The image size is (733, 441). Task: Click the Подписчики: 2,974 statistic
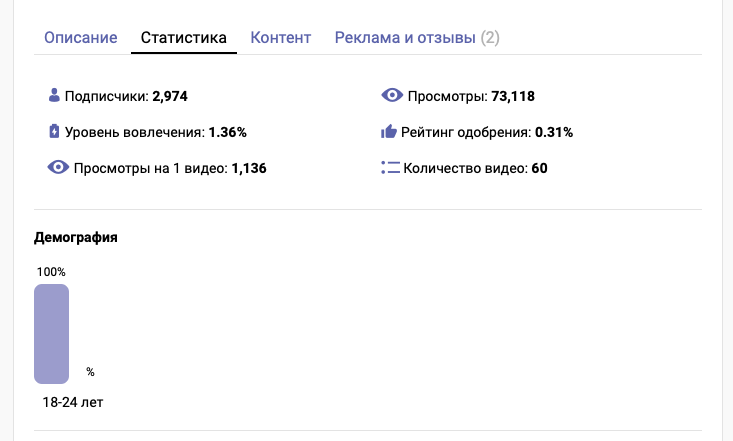126,97
